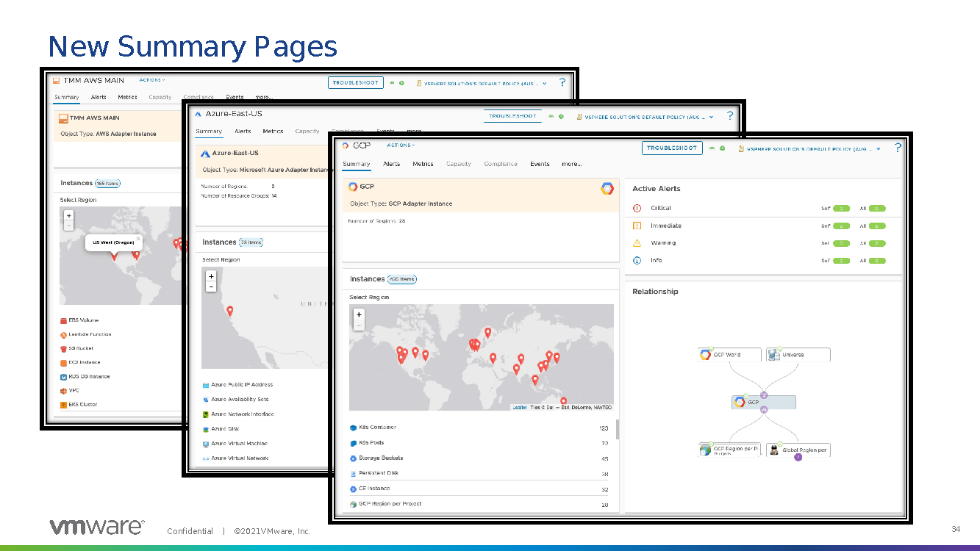Click the GCP instances list scrollbar

(617, 429)
